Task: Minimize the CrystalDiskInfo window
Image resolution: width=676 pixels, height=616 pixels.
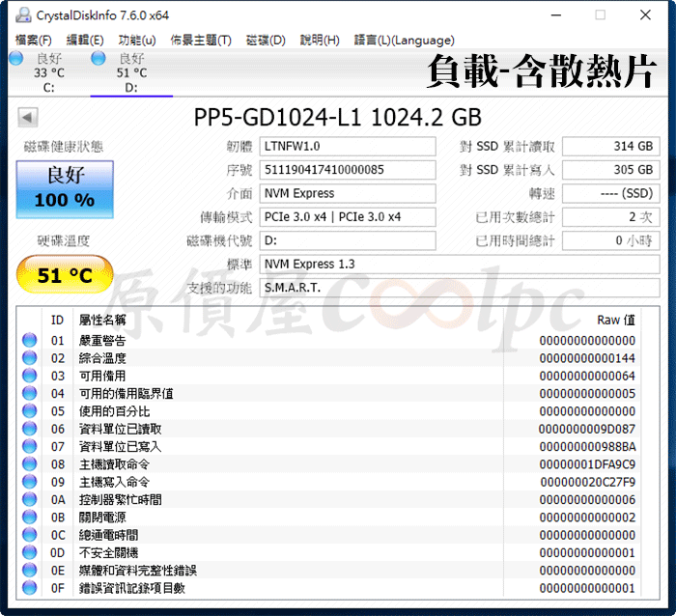Action: click(556, 15)
